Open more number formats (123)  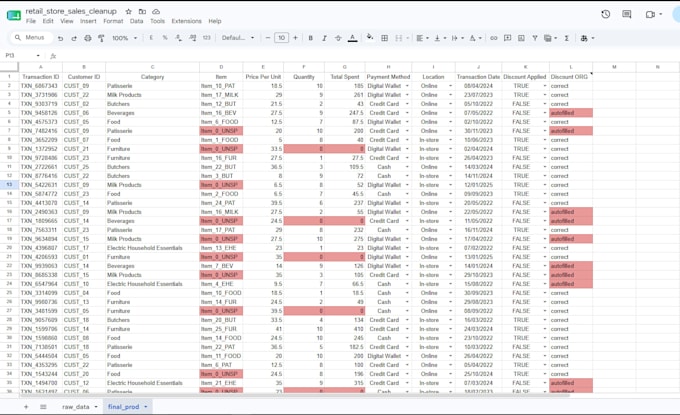pyautogui.click(x=206, y=38)
